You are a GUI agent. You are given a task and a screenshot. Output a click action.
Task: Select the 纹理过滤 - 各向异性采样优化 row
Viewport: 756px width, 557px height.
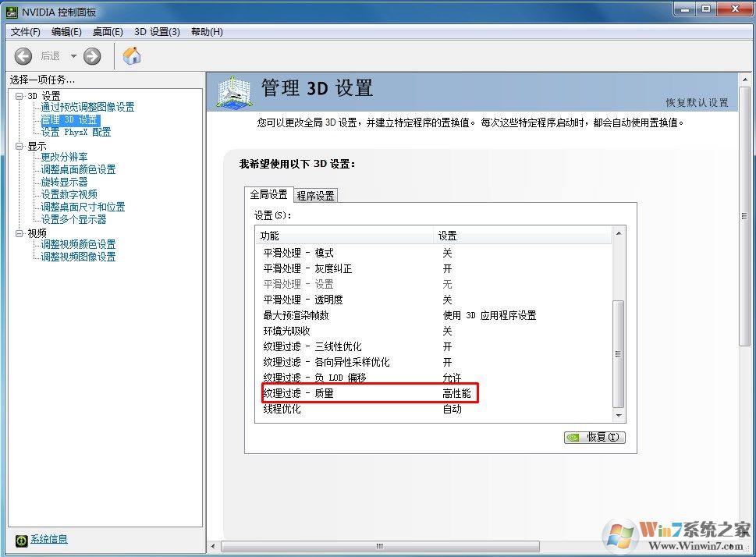434,362
